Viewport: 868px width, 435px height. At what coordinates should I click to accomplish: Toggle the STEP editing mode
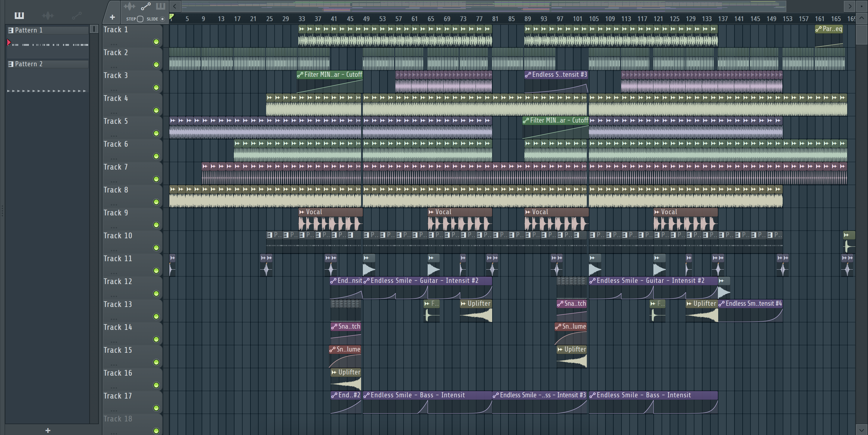[x=140, y=19]
